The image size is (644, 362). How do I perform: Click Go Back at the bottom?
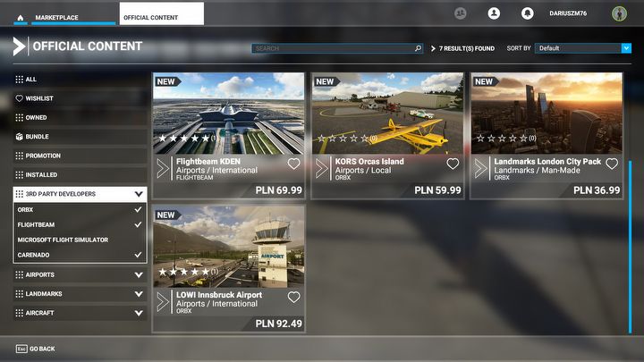35,349
